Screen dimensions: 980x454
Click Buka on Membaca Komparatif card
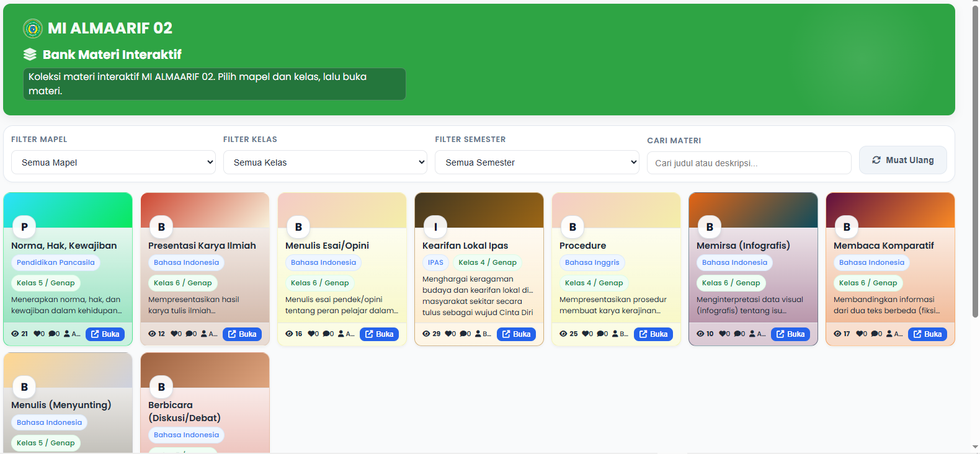[x=928, y=334]
